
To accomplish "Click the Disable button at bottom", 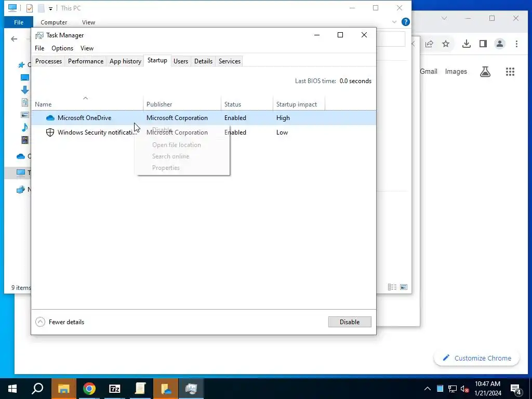I will (350, 322).
